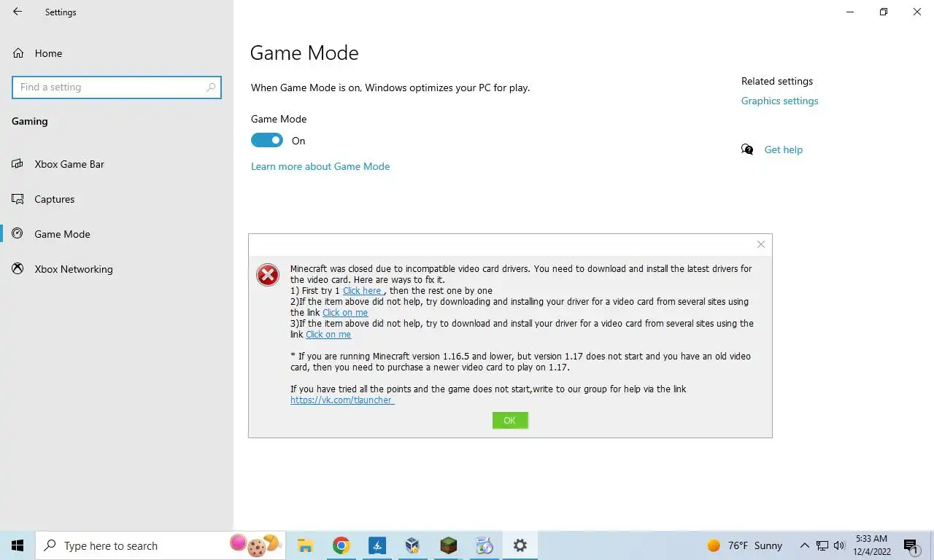Show hidden system tray icons
The width and height of the screenshot is (934, 560).
[x=804, y=545]
